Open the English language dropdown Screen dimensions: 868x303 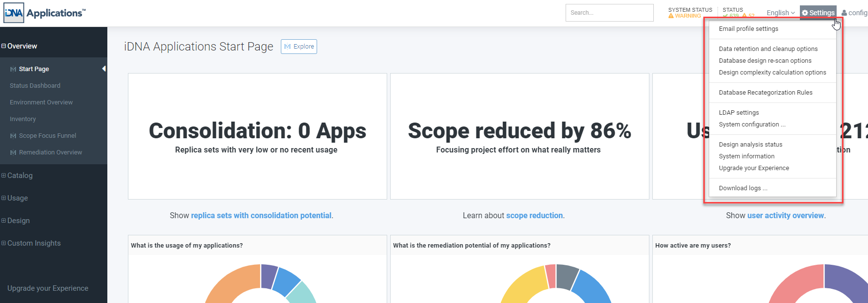[x=781, y=13]
